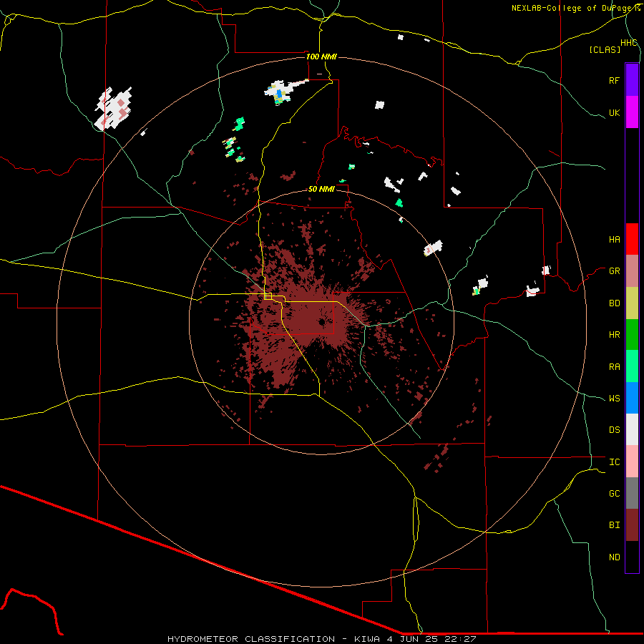Pick the RA light green swatch
The width and height of the screenshot is (644, 644).
tap(632, 366)
